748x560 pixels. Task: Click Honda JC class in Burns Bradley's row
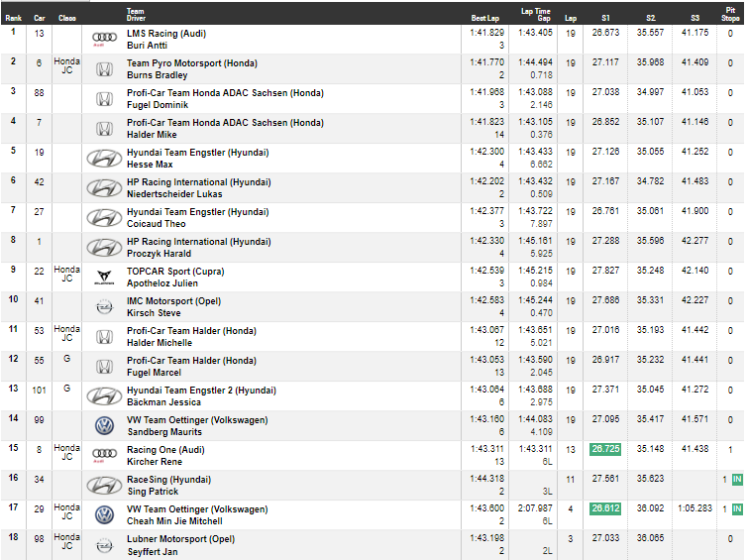[x=66, y=65]
